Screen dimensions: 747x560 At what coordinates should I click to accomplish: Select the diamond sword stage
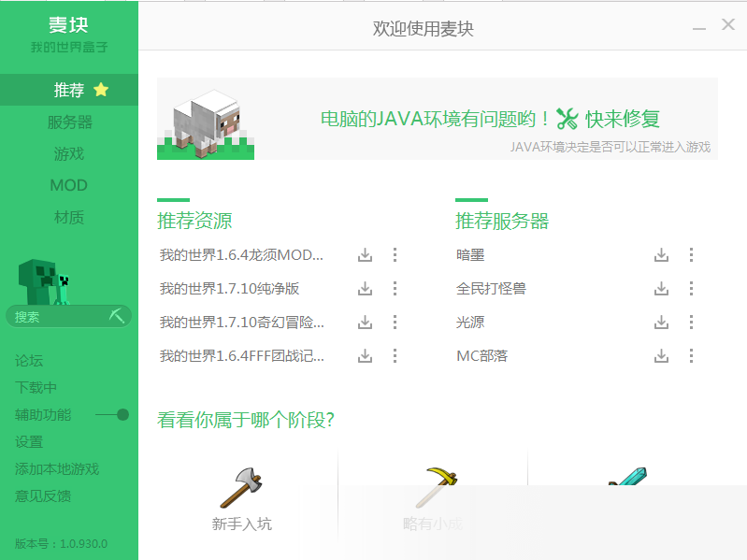(x=628, y=476)
